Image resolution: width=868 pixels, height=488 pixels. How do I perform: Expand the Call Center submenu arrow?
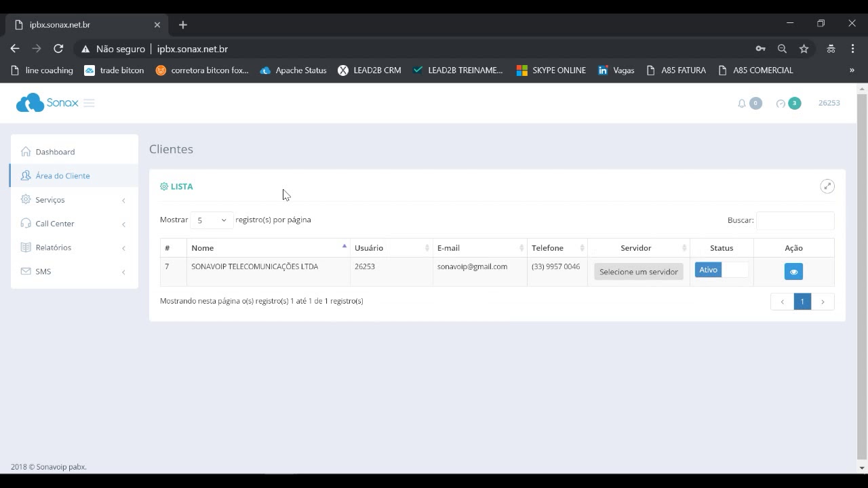point(123,224)
